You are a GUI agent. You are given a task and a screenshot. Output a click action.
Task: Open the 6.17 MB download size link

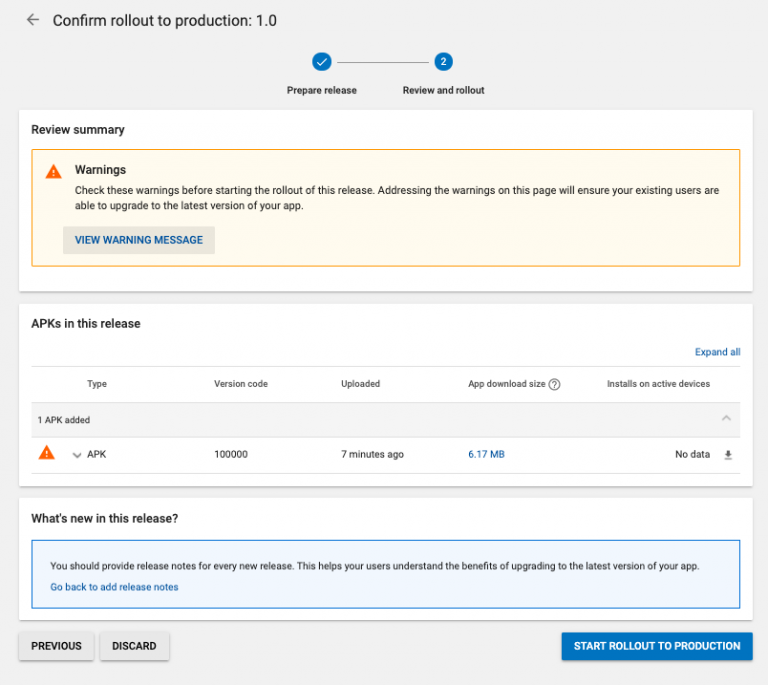(x=486, y=454)
